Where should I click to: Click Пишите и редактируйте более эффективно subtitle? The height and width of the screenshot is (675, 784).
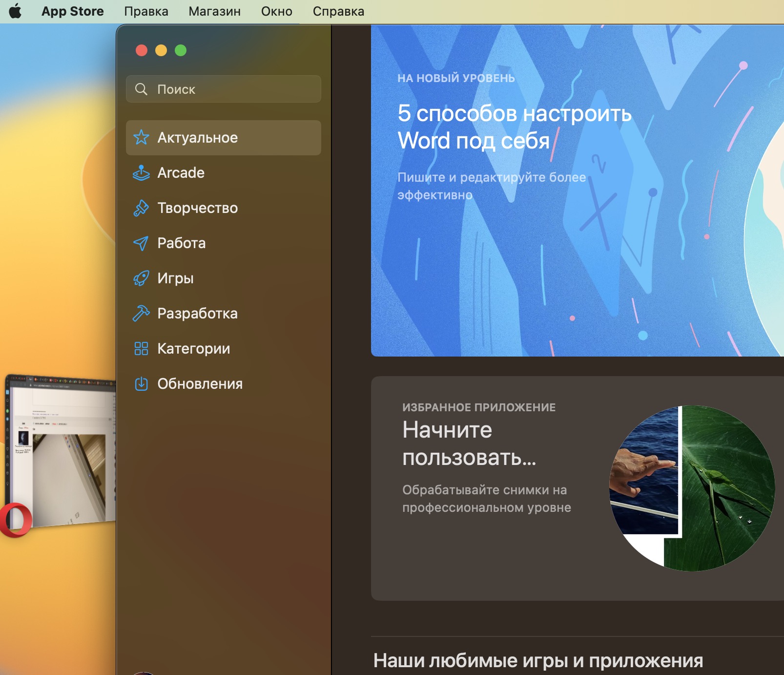click(x=492, y=186)
